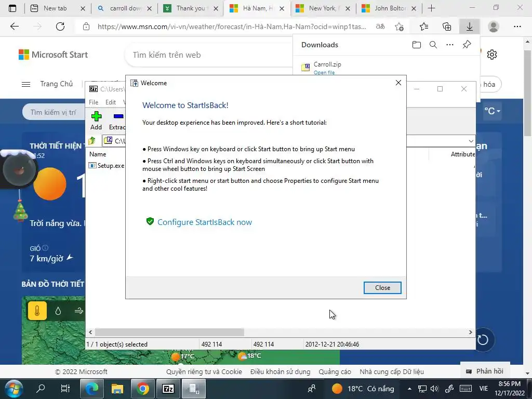
Task: Open Điều khoản sử dụng link
Action: pyautogui.click(x=280, y=372)
